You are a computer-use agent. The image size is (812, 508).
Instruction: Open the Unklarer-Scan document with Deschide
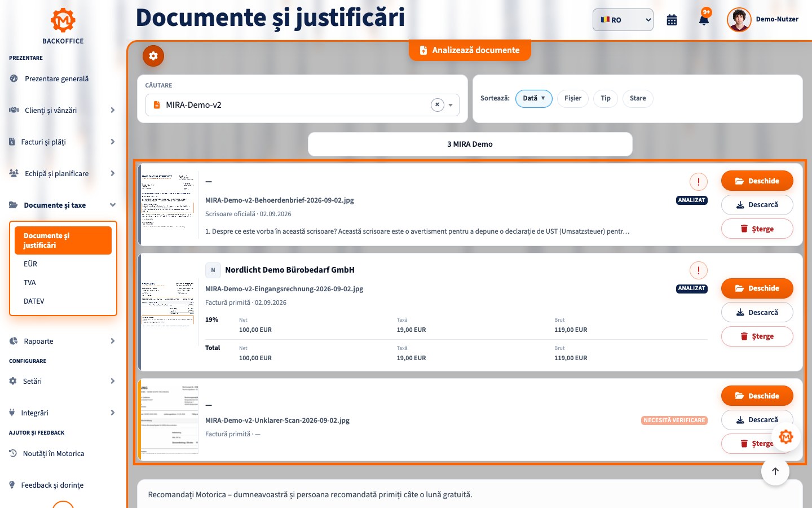click(x=757, y=396)
